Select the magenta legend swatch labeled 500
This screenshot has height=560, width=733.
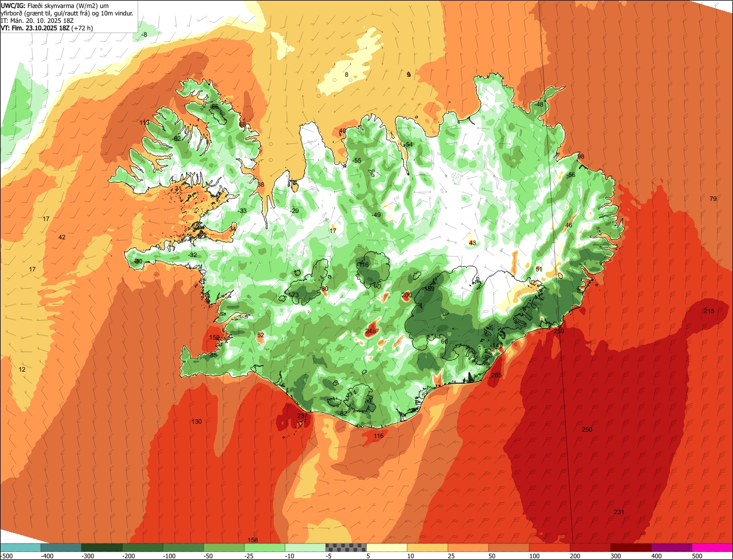pos(712,547)
